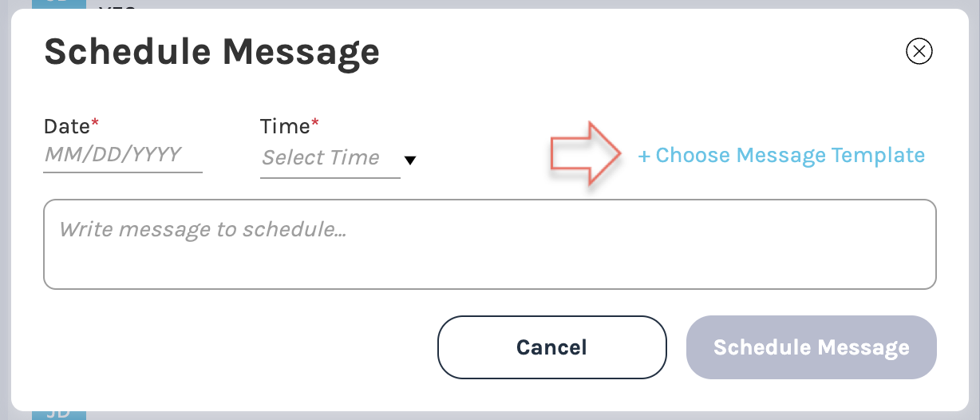Click the Date field label
The height and width of the screenshot is (420, 980).
67,126
